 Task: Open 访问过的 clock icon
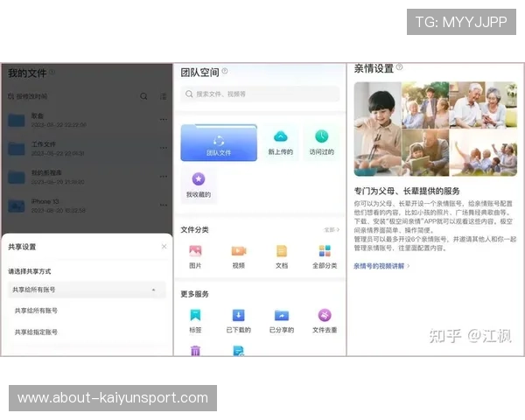[321, 136]
